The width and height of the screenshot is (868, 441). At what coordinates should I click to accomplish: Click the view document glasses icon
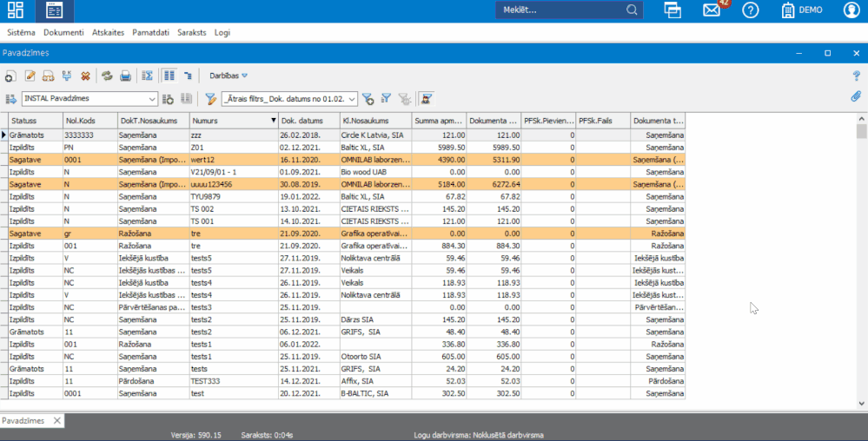(48, 76)
